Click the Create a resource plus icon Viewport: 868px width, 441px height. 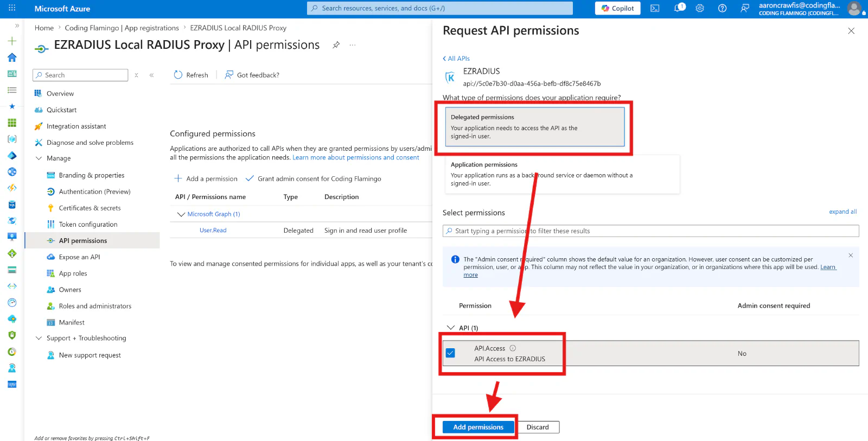click(12, 41)
